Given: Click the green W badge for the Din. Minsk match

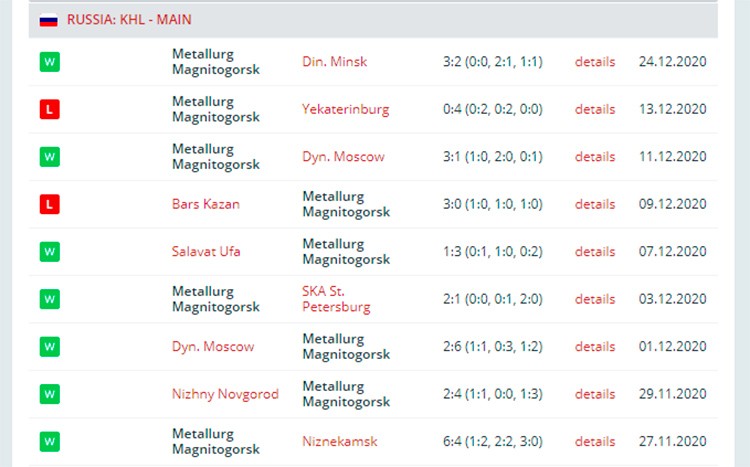Looking at the screenshot, I should click(x=50, y=62).
